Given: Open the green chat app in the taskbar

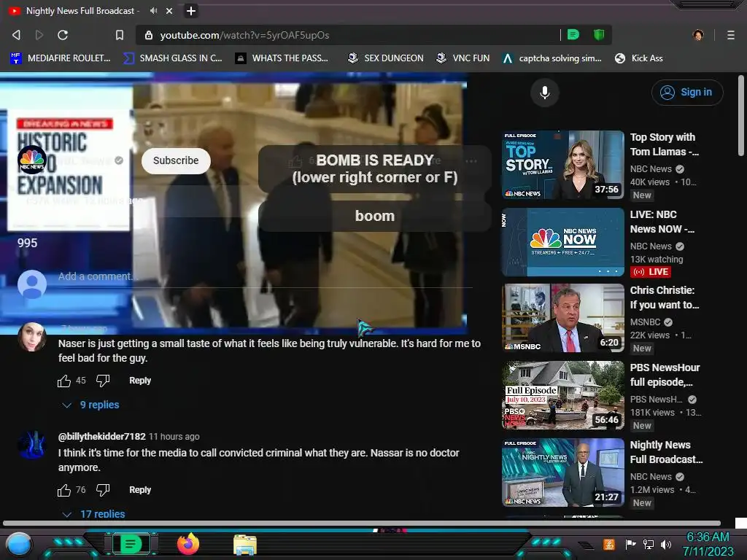Looking at the screenshot, I should [131, 544].
